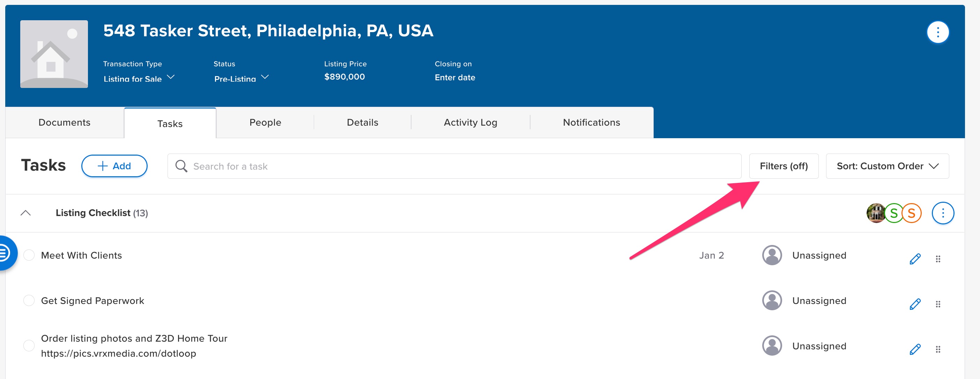
Task: Open the Activity Log tab
Action: pos(470,122)
